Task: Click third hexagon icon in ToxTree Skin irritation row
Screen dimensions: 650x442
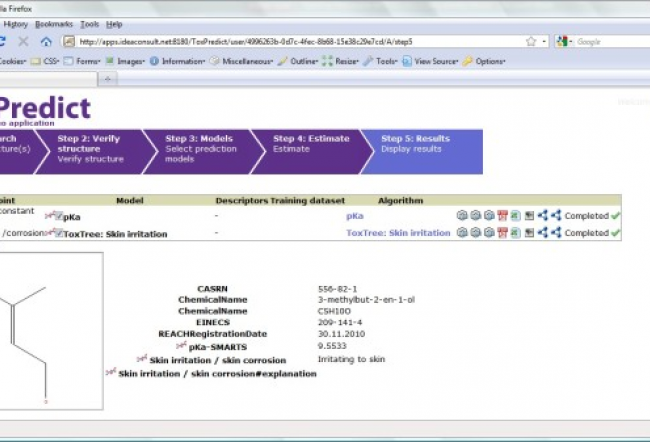Action: click(489, 233)
